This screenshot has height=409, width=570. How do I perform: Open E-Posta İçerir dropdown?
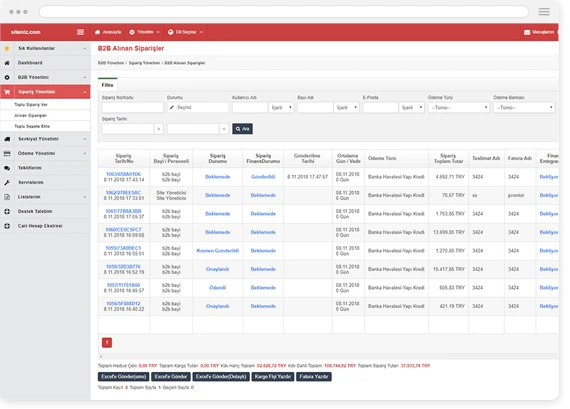tap(412, 108)
